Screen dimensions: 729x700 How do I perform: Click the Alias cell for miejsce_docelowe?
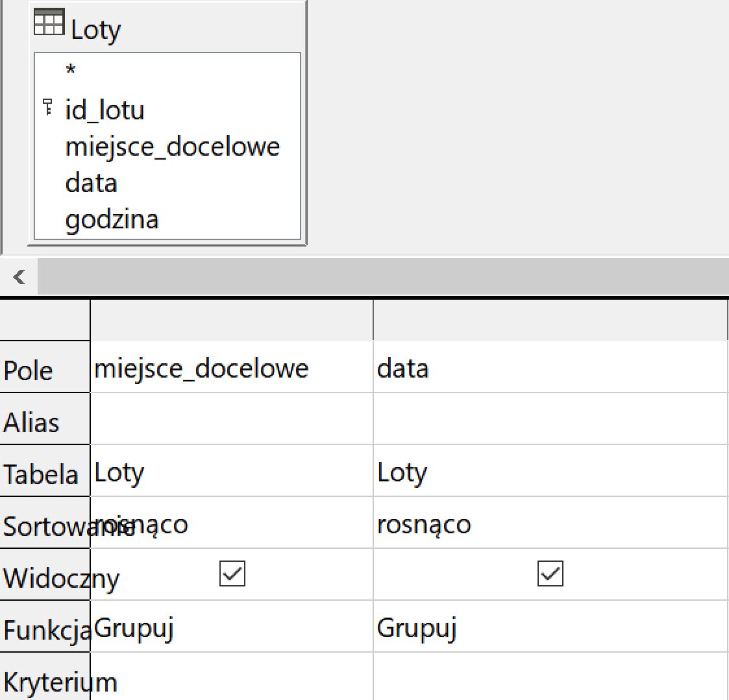231,420
